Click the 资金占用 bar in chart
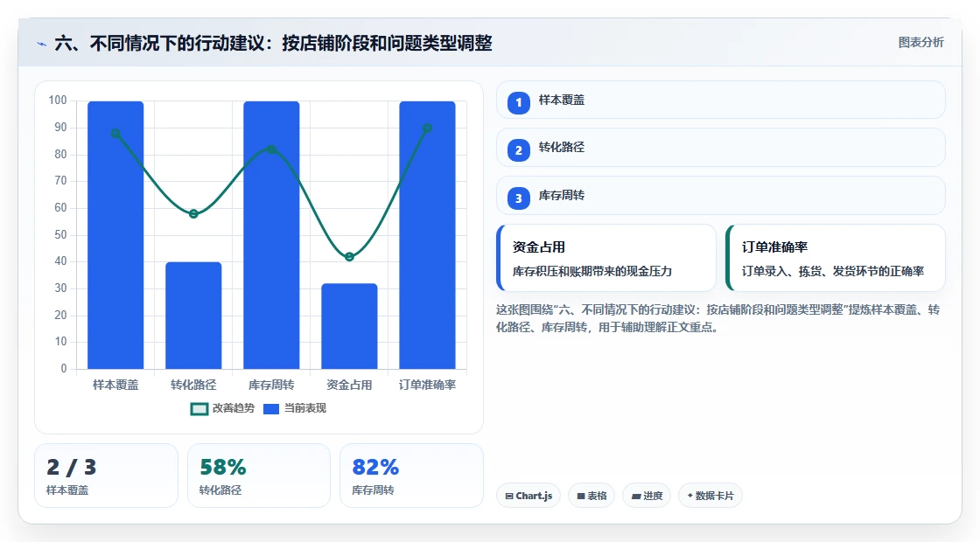 pyautogui.click(x=349, y=326)
